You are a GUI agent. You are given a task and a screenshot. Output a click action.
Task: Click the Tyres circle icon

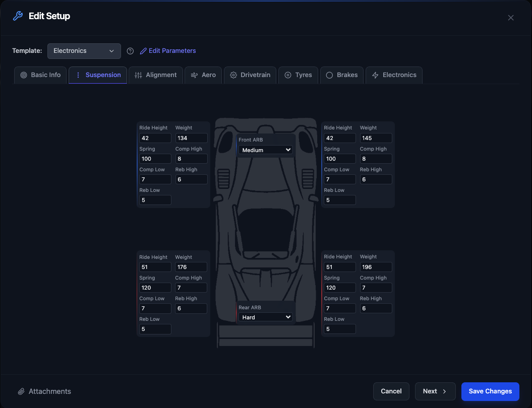point(287,75)
